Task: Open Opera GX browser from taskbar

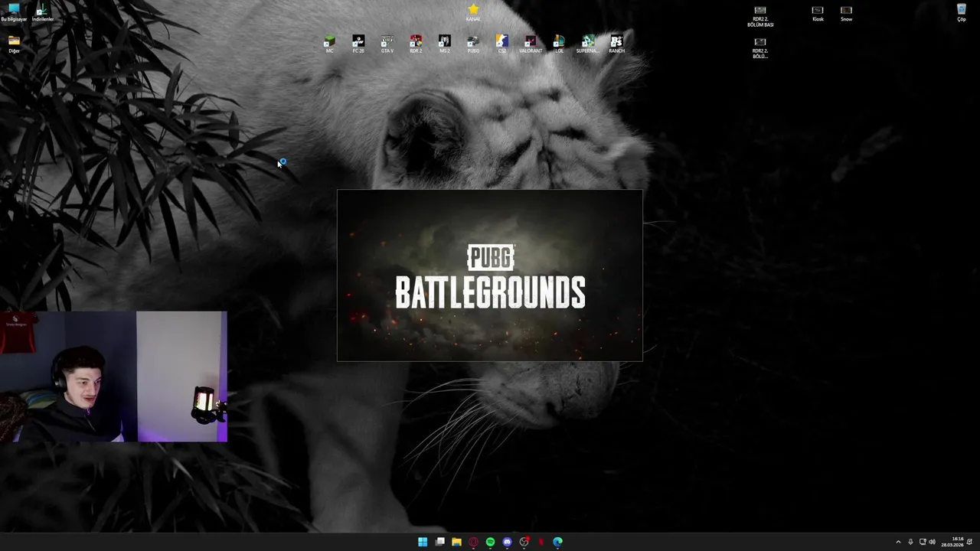Action: click(473, 542)
